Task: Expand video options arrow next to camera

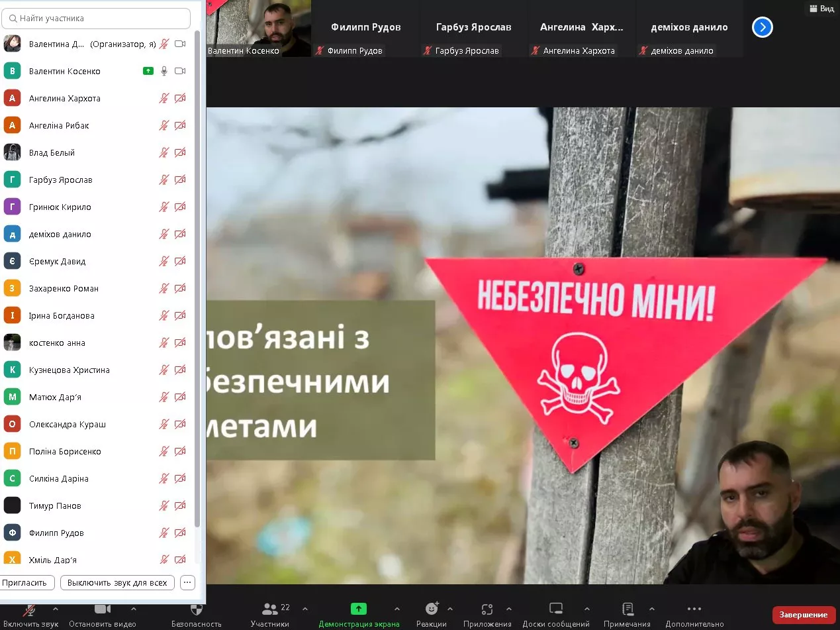Action: [133, 609]
